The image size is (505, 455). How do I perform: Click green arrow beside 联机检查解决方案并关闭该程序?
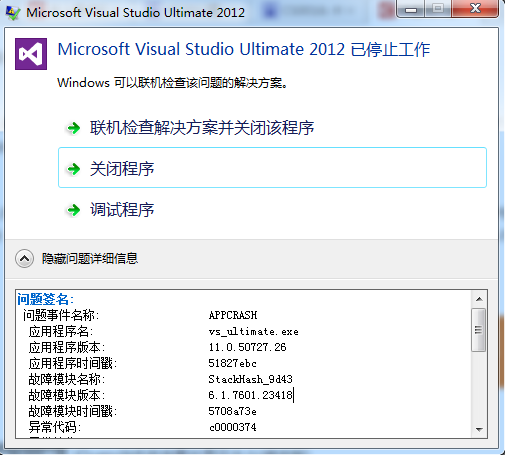pos(74,128)
